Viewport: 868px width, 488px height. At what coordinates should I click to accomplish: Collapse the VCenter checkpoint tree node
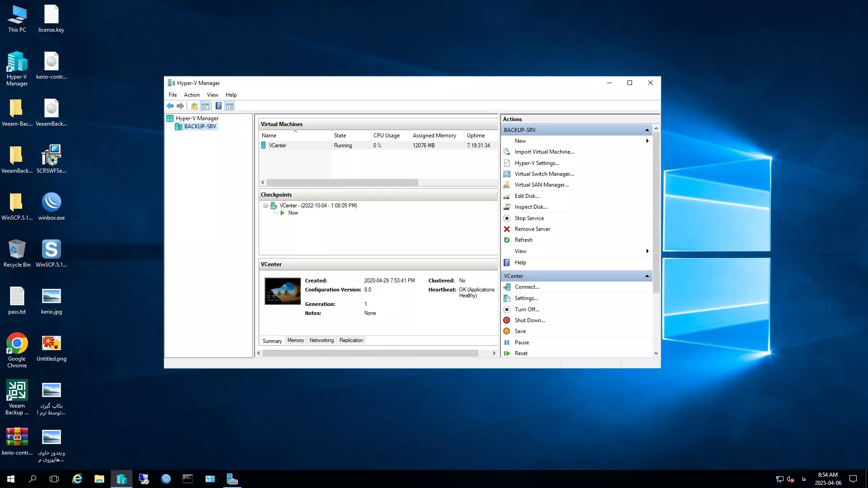266,206
